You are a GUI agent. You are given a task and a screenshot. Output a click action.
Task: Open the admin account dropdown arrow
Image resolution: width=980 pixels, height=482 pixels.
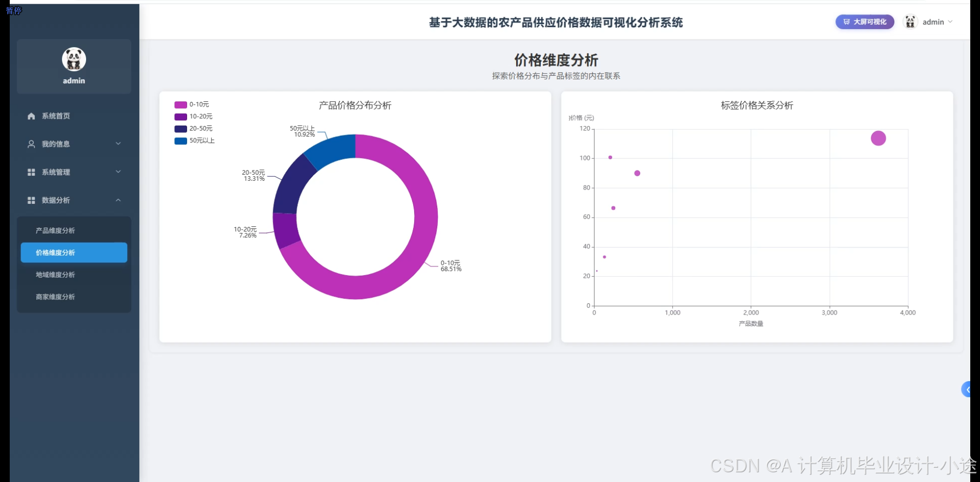point(950,22)
